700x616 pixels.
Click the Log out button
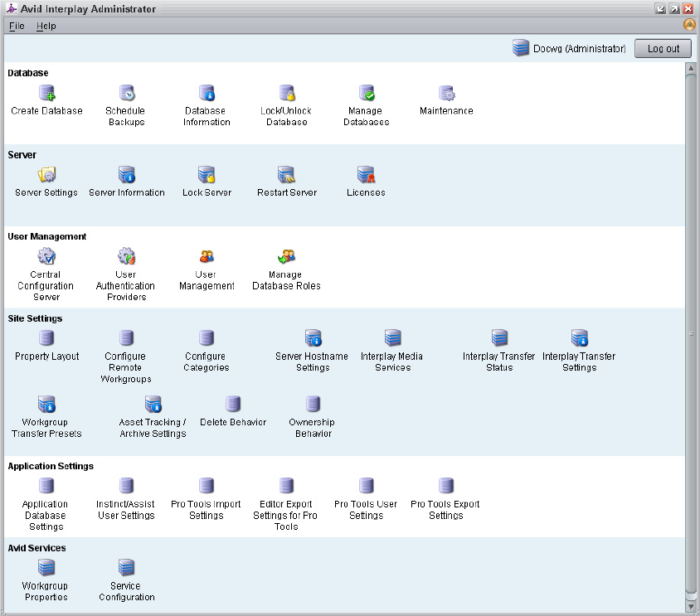click(x=663, y=48)
